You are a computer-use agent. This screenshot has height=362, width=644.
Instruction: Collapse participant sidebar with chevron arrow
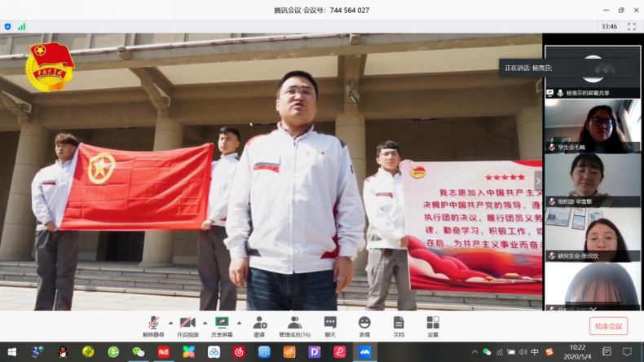(538, 181)
